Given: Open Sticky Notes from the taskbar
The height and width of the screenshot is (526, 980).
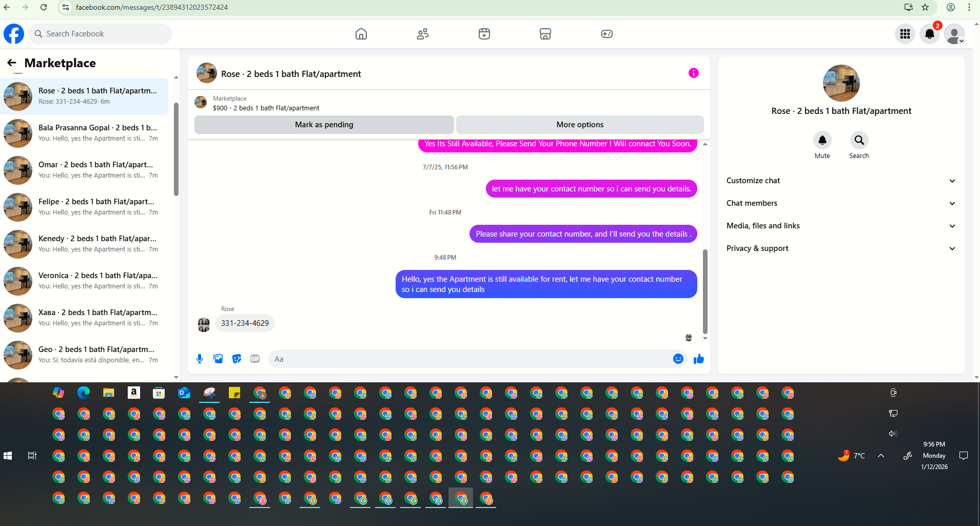Looking at the screenshot, I should 234,393.
